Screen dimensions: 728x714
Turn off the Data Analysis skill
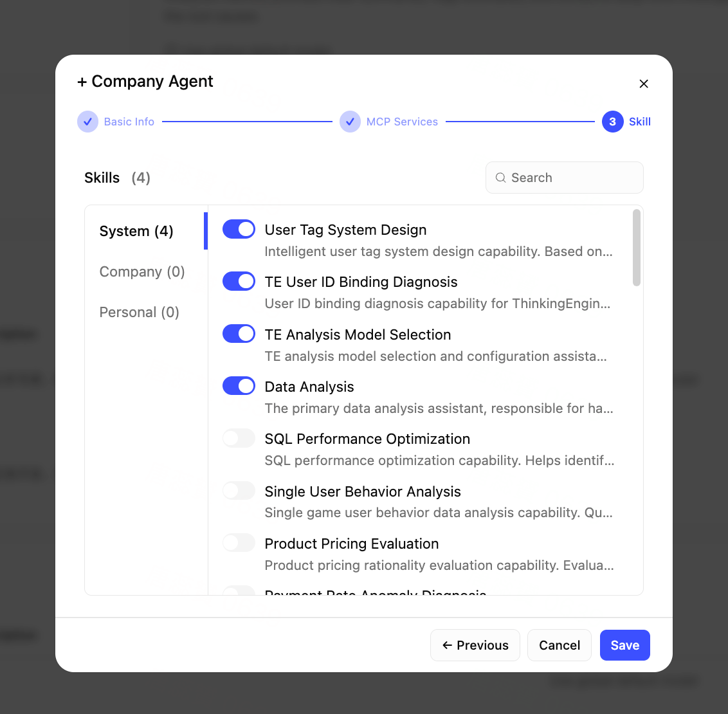pos(239,386)
